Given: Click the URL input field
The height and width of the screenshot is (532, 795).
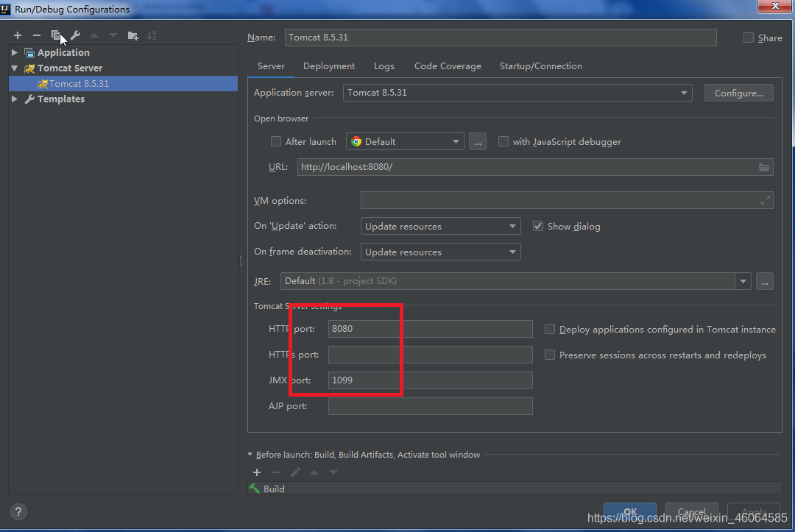Looking at the screenshot, I should click(535, 167).
